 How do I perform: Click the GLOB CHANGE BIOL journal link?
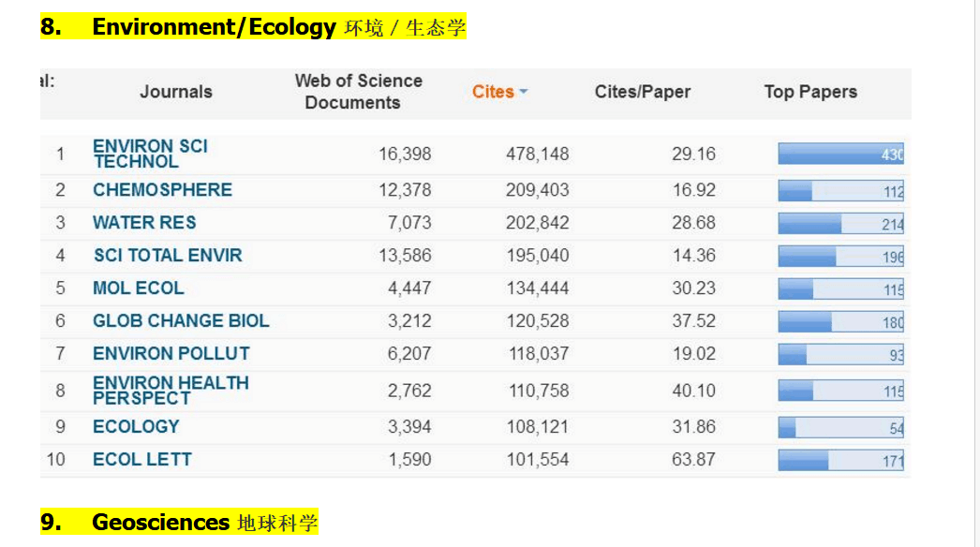(x=181, y=321)
